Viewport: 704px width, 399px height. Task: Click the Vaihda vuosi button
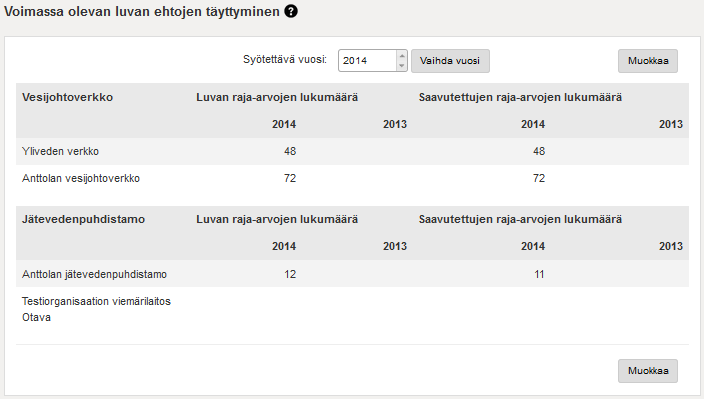tap(450, 61)
